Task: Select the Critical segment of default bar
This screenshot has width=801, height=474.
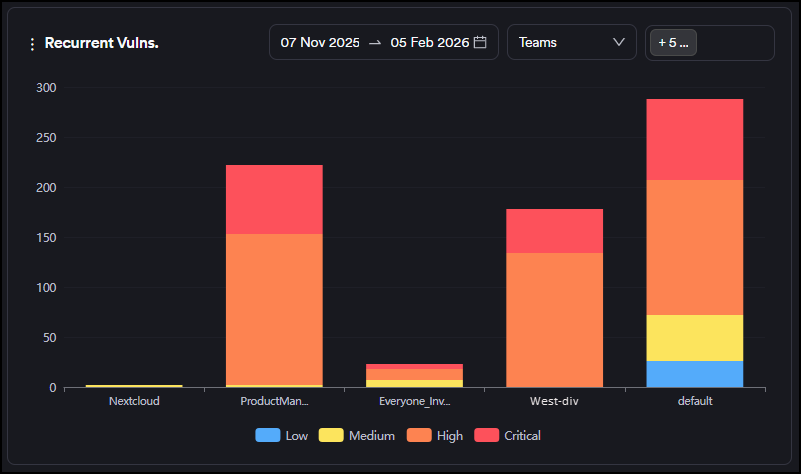Action: pos(694,139)
